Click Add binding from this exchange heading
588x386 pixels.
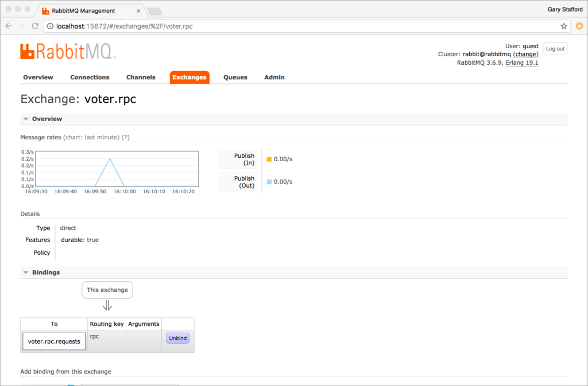coord(65,372)
